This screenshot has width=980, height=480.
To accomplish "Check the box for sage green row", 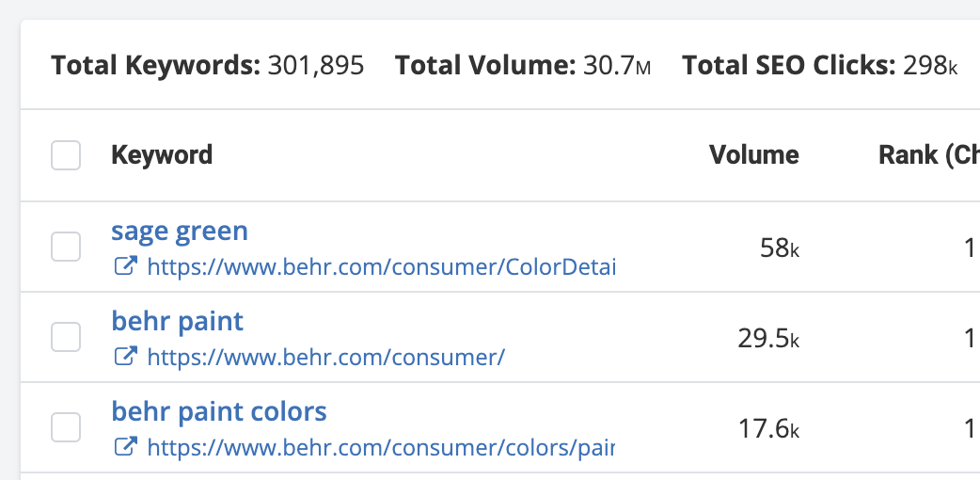I will (x=66, y=247).
